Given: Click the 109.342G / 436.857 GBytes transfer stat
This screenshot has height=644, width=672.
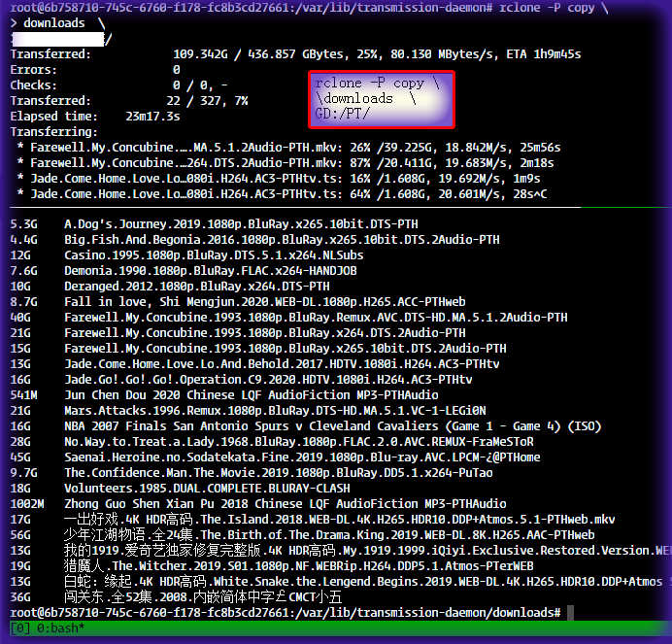Looking at the screenshot, I should [258, 54].
